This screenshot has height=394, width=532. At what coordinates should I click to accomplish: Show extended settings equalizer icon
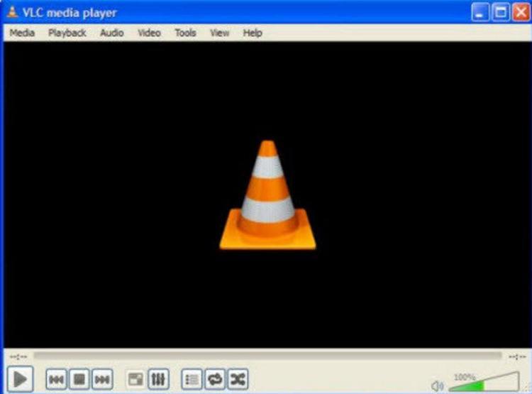point(158,380)
